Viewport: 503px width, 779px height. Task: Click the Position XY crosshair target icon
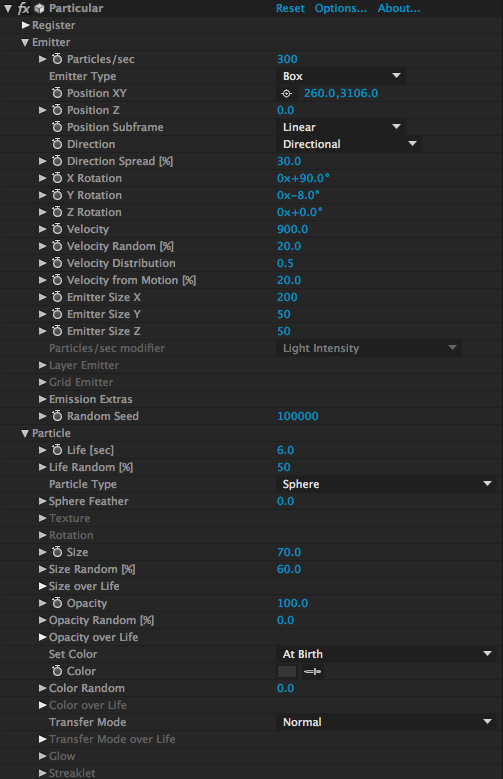(x=286, y=93)
